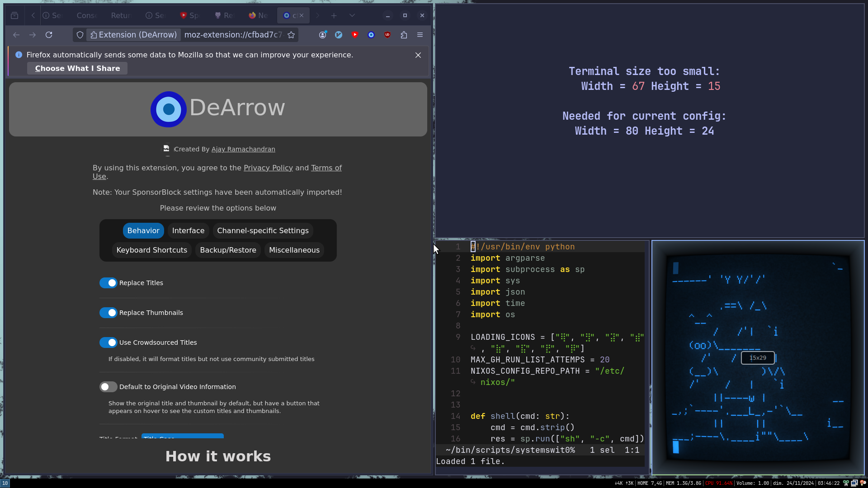Image resolution: width=868 pixels, height=488 pixels.
Task: Open the red shield play-button extension icon
Action: [x=355, y=35]
